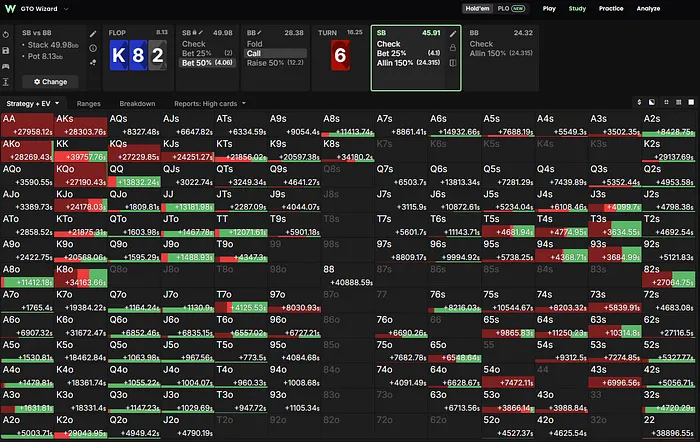Screen dimensions: 700x442
Task: Click the pencil icon in the flop SB header
Action: (201, 33)
